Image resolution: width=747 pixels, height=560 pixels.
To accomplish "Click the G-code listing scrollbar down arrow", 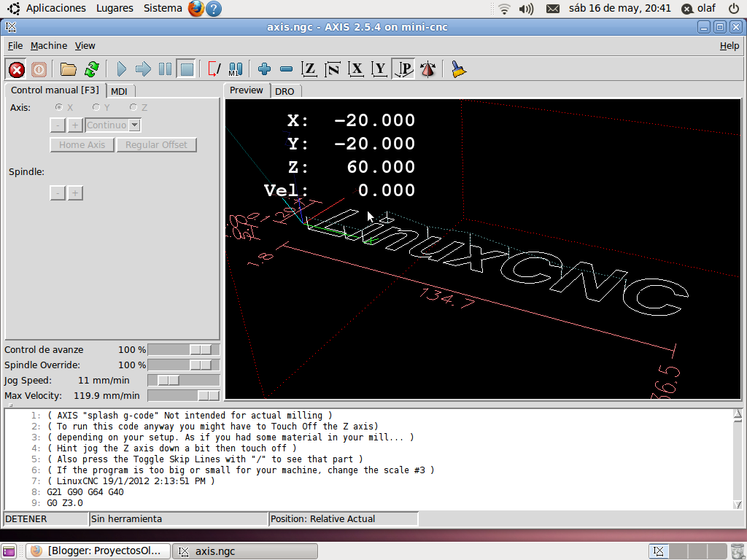I will tap(738, 505).
